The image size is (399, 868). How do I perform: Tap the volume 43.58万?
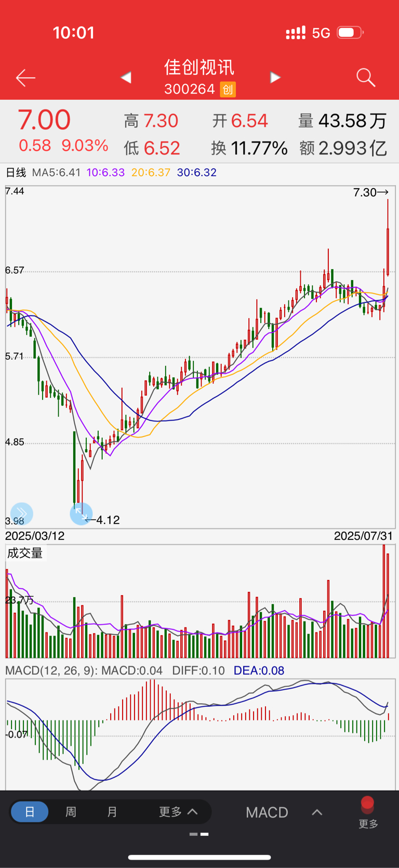[353, 121]
